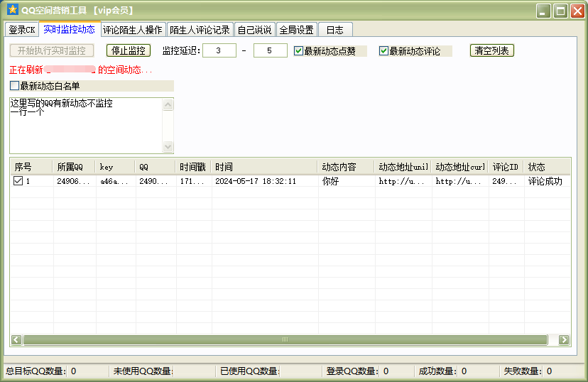Click the 状态 column header
Image resolution: width=588 pixels, height=382 pixels.
(x=547, y=167)
